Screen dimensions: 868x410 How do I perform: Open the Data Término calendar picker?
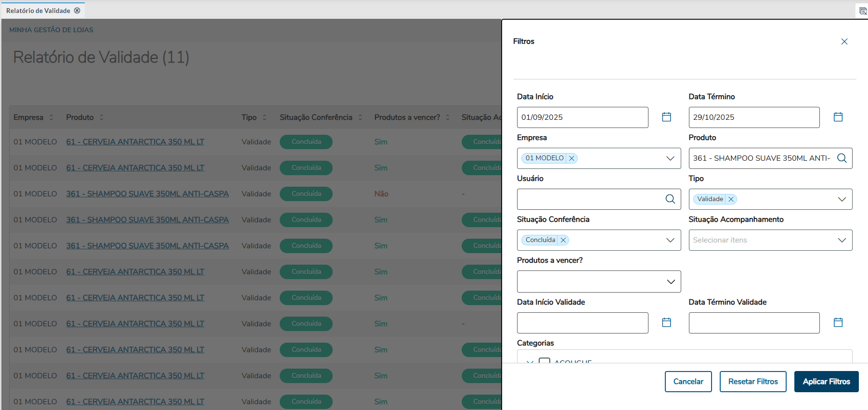838,117
